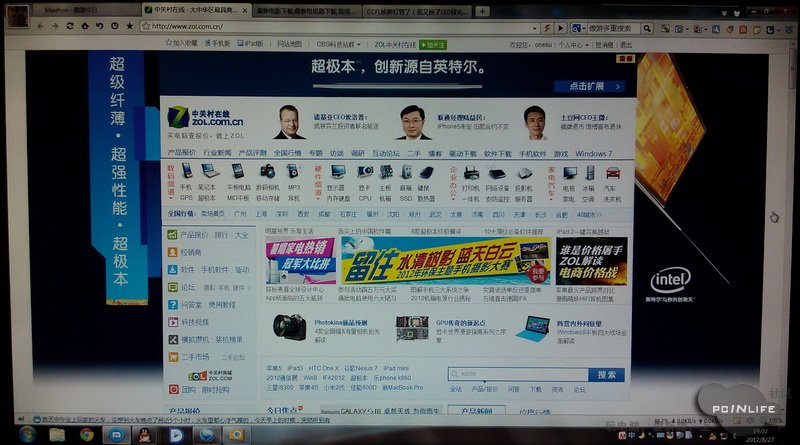800x445 pixels.
Task: Click the undo closed tab icon
Action: pyautogui.click(x=99, y=26)
